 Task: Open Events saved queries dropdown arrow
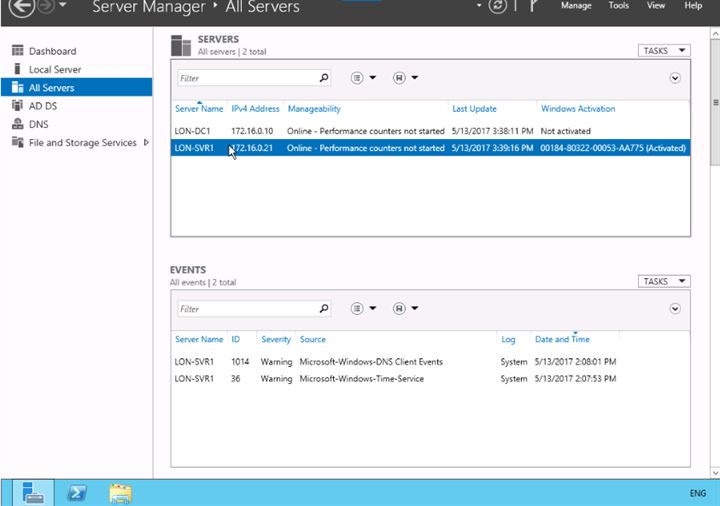414,308
